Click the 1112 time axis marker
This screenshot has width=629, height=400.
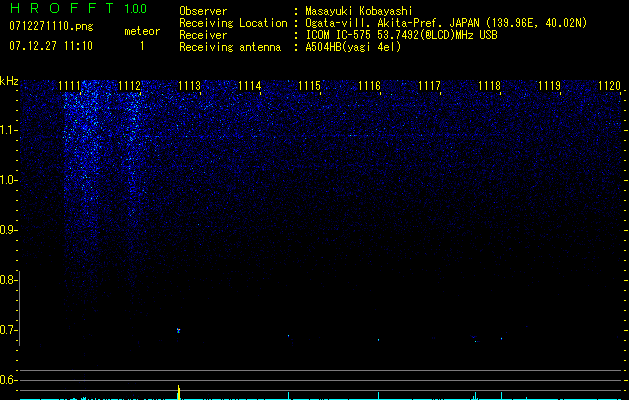(x=130, y=86)
